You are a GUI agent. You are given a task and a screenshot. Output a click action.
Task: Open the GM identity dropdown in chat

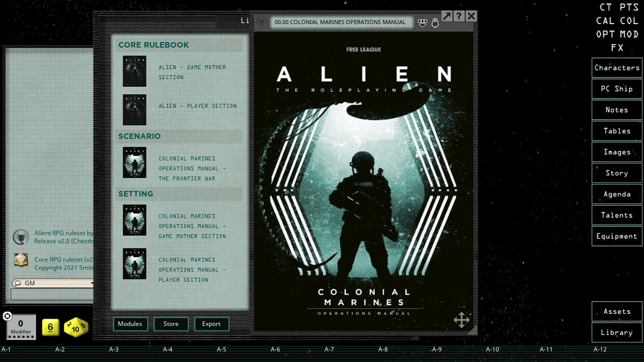(x=92, y=283)
